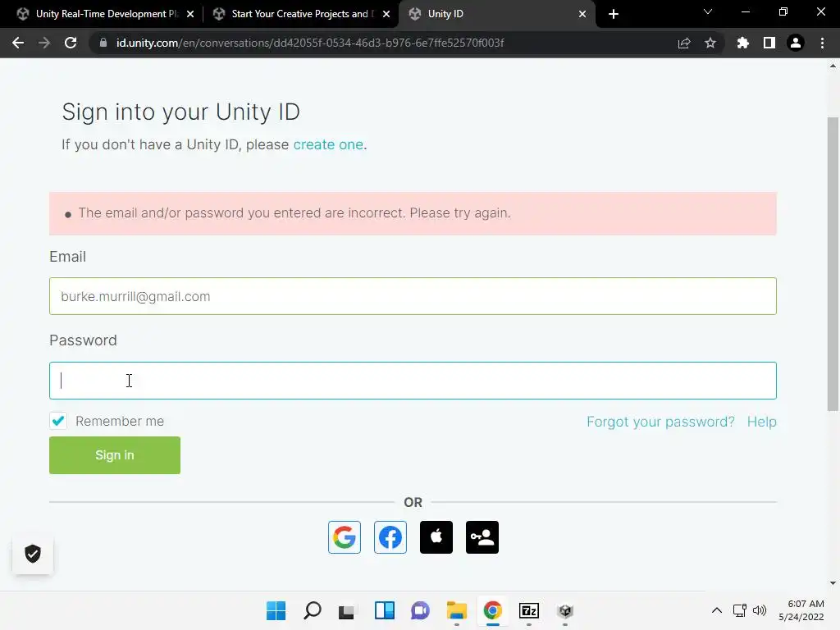Close the Start Your Creative Projects tab
840x630 pixels.
coord(386,14)
